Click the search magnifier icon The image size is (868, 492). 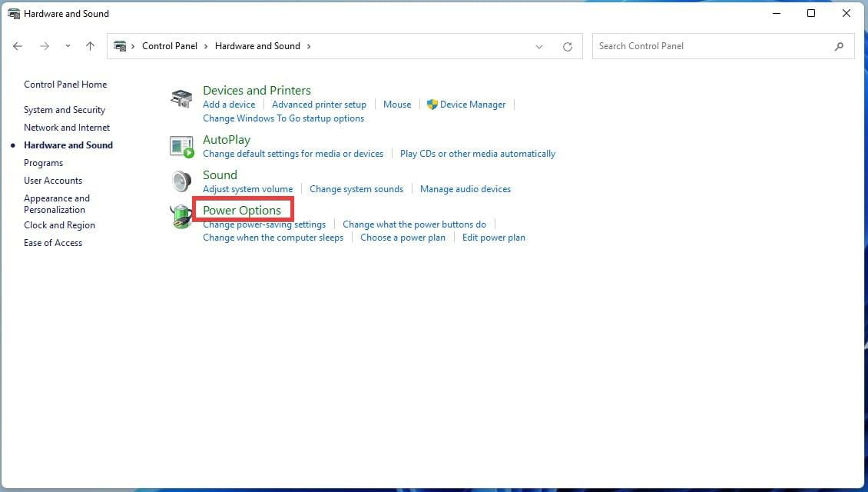[839, 46]
